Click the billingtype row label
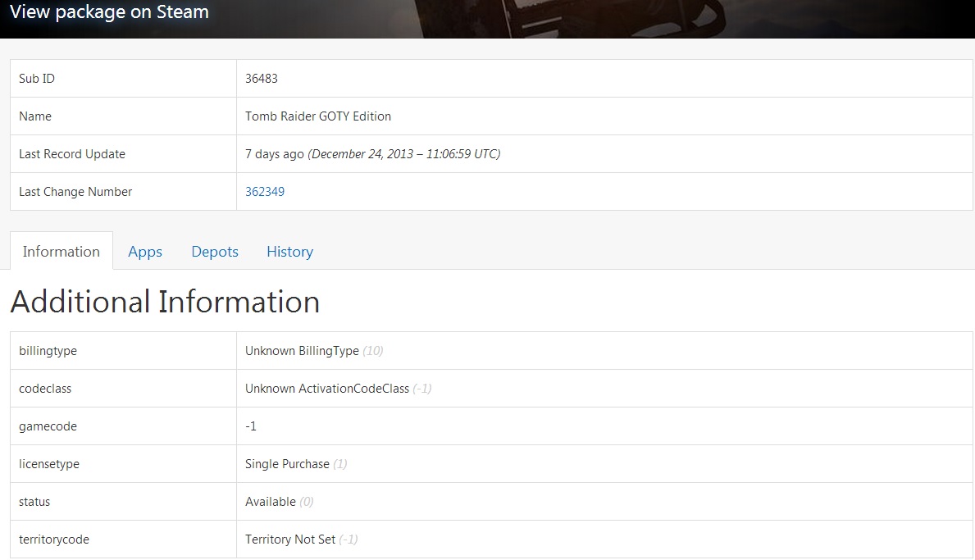Screen dimensions: 975x560 coord(48,351)
